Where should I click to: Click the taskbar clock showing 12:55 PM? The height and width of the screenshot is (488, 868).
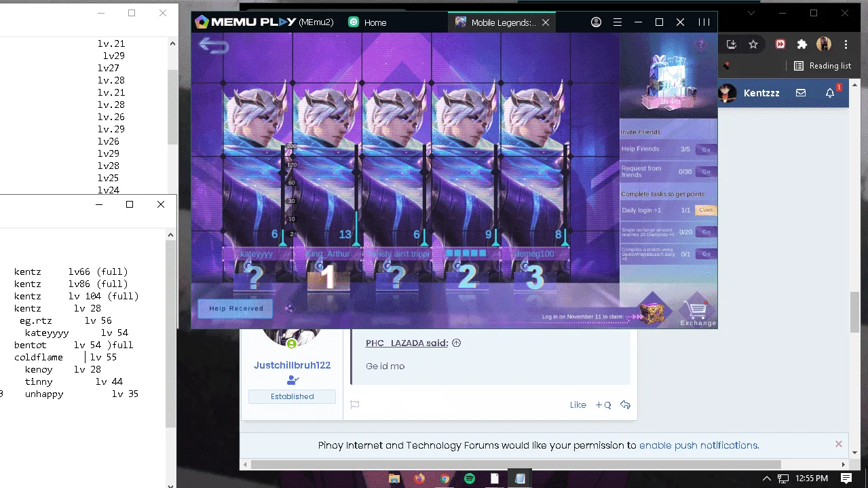pos(812,478)
